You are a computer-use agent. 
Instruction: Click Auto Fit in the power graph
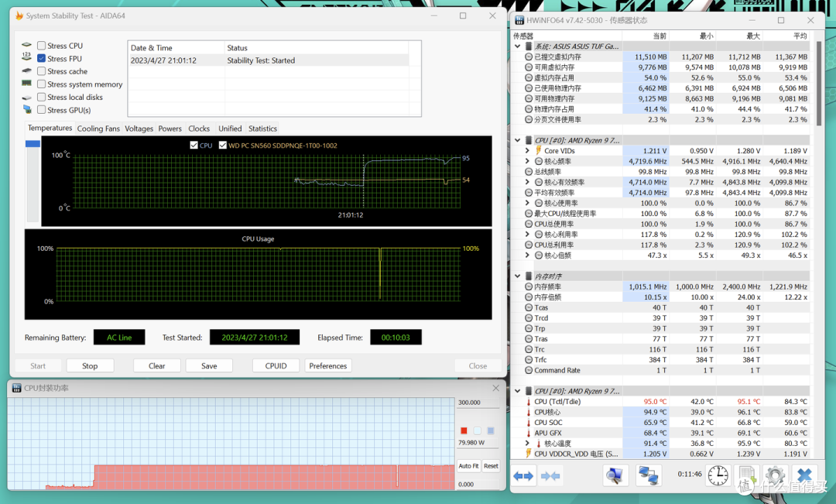[468, 465]
